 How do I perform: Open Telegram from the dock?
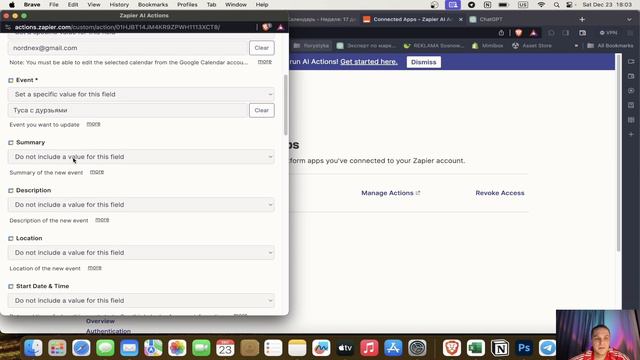[x=547, y=348]
